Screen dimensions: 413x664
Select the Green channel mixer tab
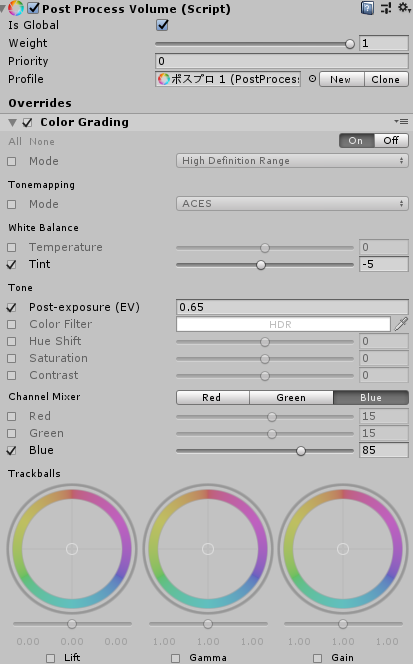291,398
